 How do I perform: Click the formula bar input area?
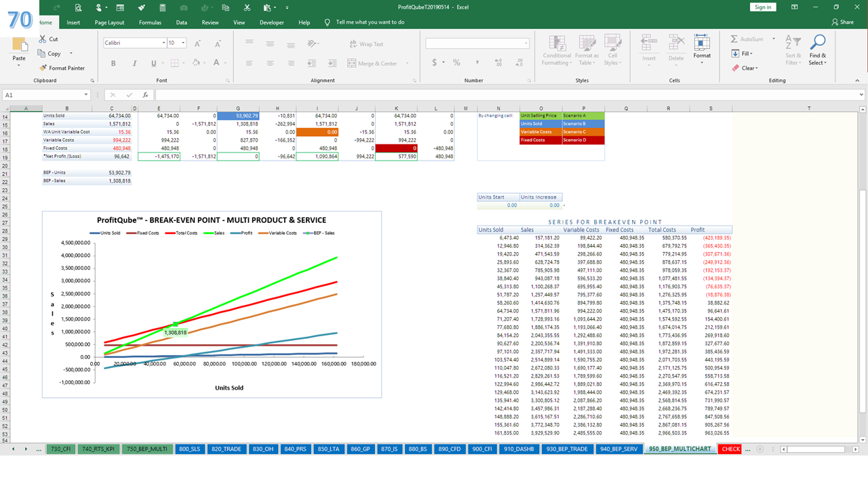tap(505, 96)
